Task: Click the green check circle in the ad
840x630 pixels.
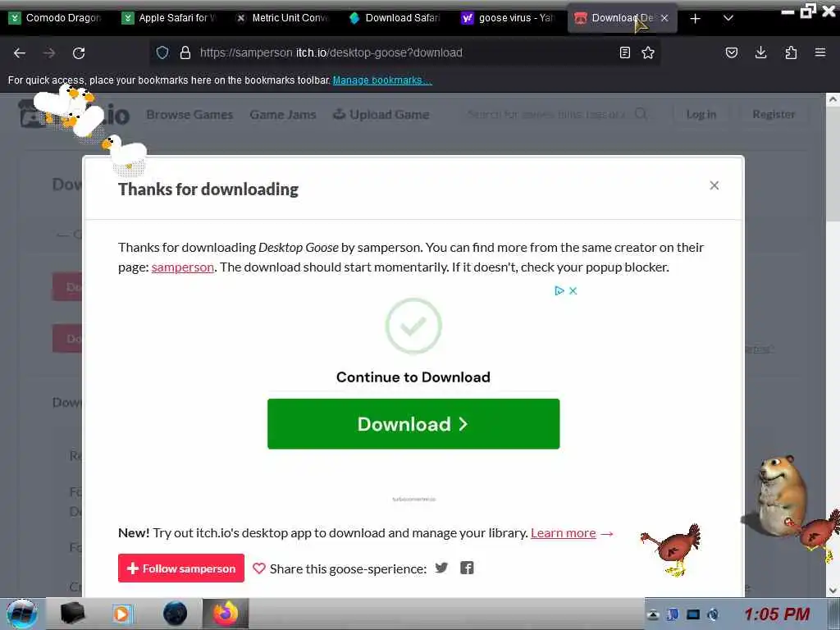Action: click(x=413, y=326)
